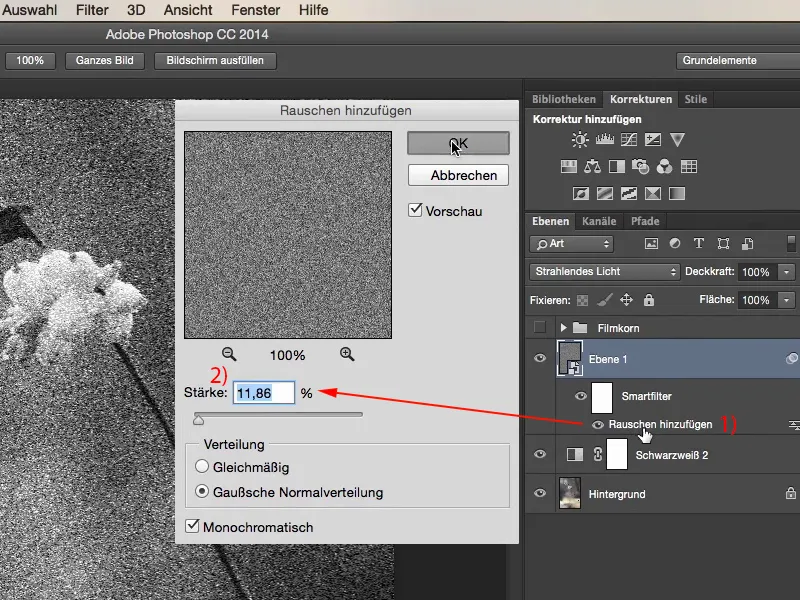This screenshot has width=800, height=600.
Task: Open the Filter menu
Action: coord(92,10)
